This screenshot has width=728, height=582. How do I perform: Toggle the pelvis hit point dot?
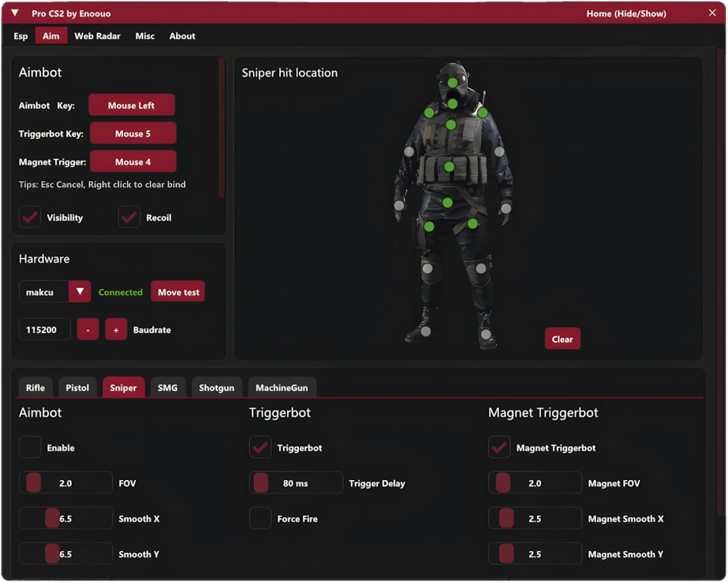(448, 203)
